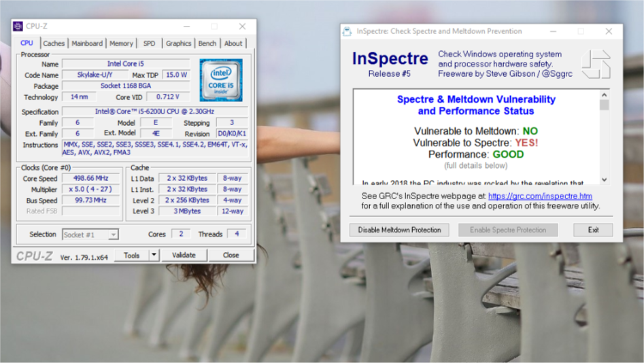The height and width of the screenshot is (363, 644).
Task: Click the Tools button in CPU-Z
Action: coord(131,256)
